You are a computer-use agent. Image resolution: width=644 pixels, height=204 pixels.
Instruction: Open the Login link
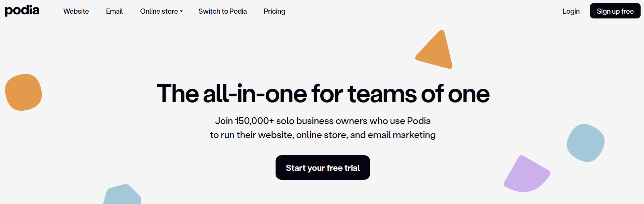[571, 11]
